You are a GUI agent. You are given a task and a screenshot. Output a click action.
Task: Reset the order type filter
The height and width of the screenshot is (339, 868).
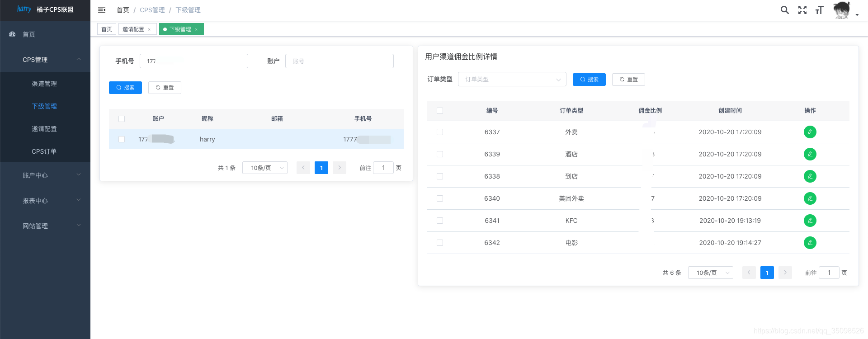pos(628,80)
